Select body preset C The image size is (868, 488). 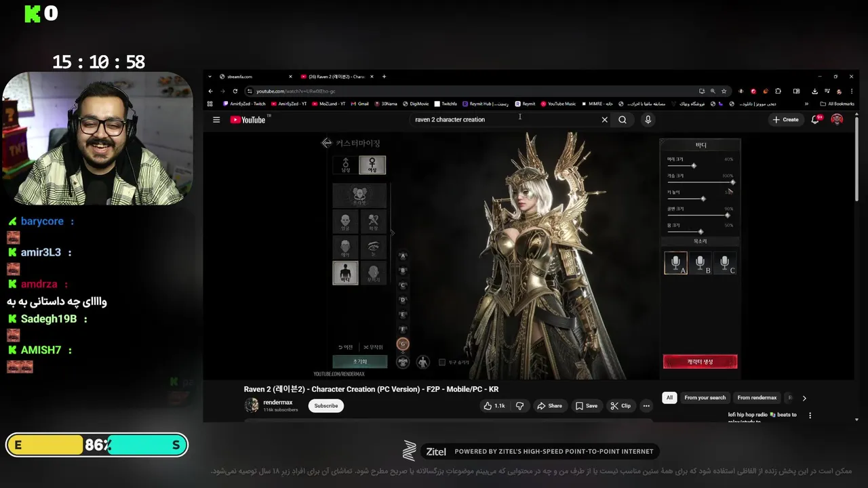coord(403,285)
